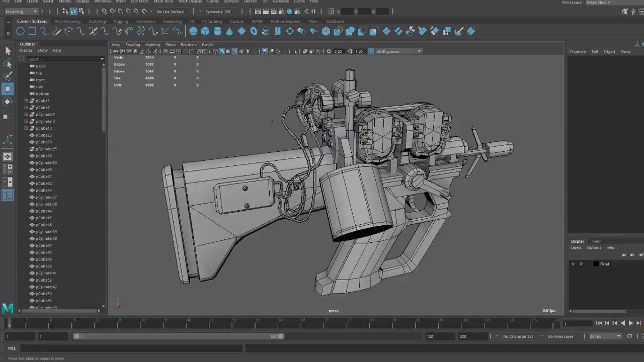Screen dimensions: 644x362
Task: Open the 24 fps frame rate dropdown
Action: [605, 336]
